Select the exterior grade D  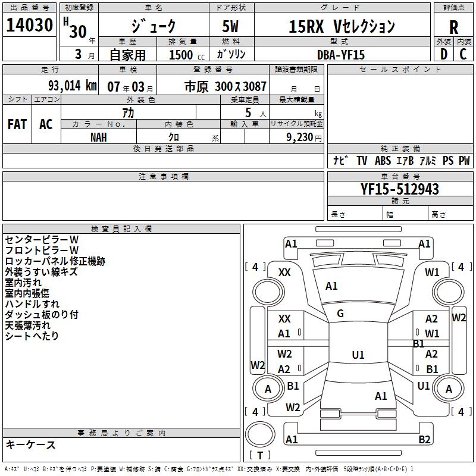click(x=444, y=54)
